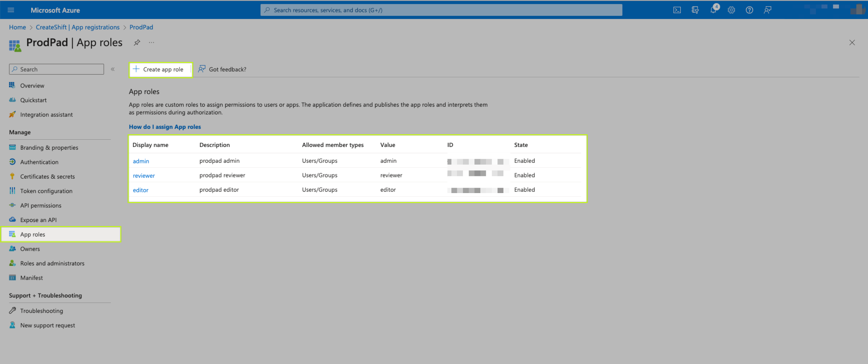Click the 'prodpad reviewer' description cell

pyautogui.click(x=223, y=175)
